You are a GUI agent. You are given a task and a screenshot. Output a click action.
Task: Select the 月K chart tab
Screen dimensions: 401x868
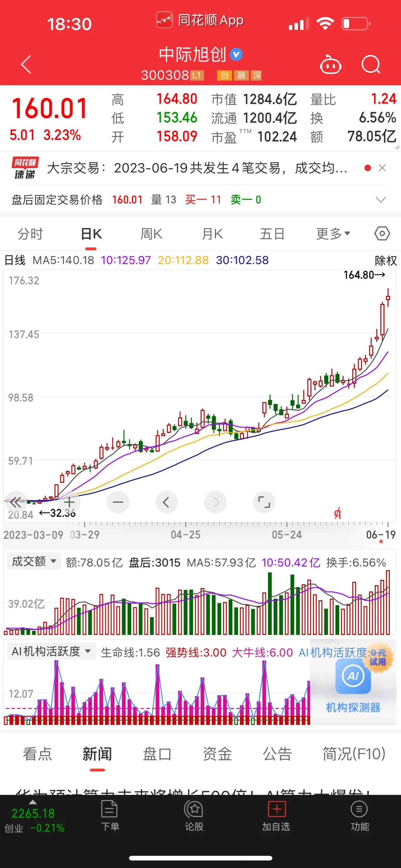tap(212, 234)
